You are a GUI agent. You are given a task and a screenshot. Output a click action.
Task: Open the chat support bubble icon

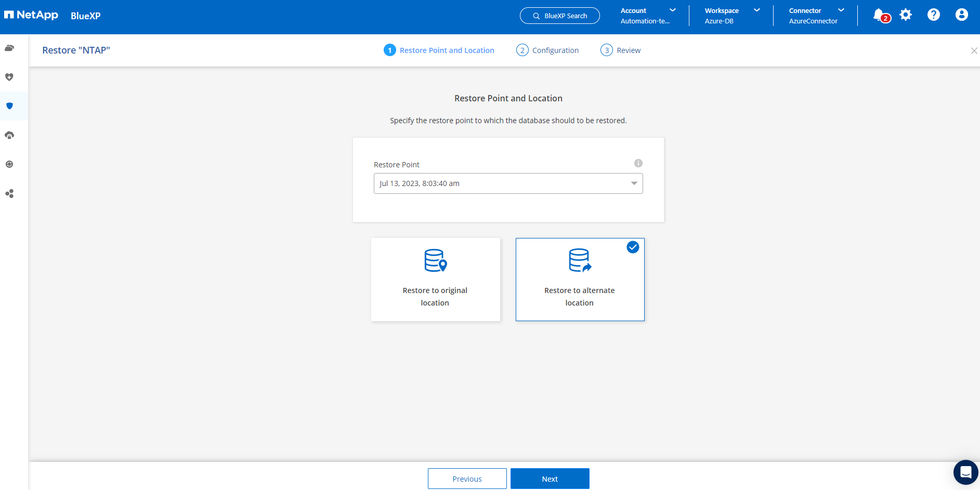(x=965, y=472)
